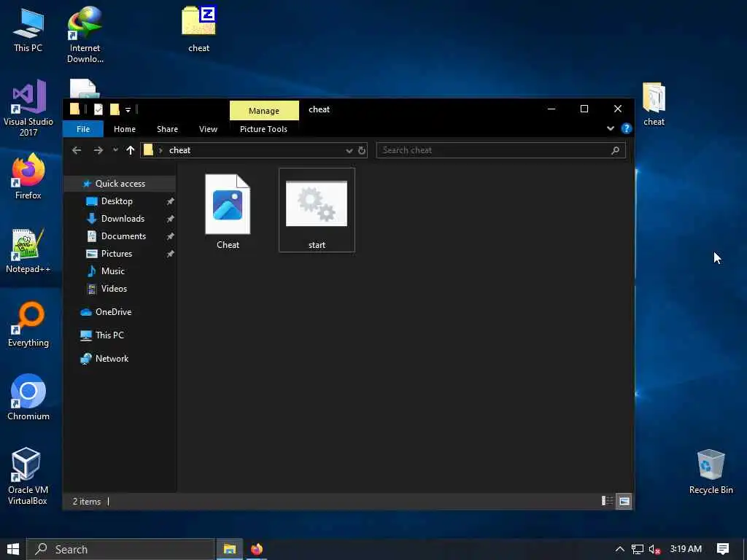Open Downloads in navigation pane

pos(123,219)
